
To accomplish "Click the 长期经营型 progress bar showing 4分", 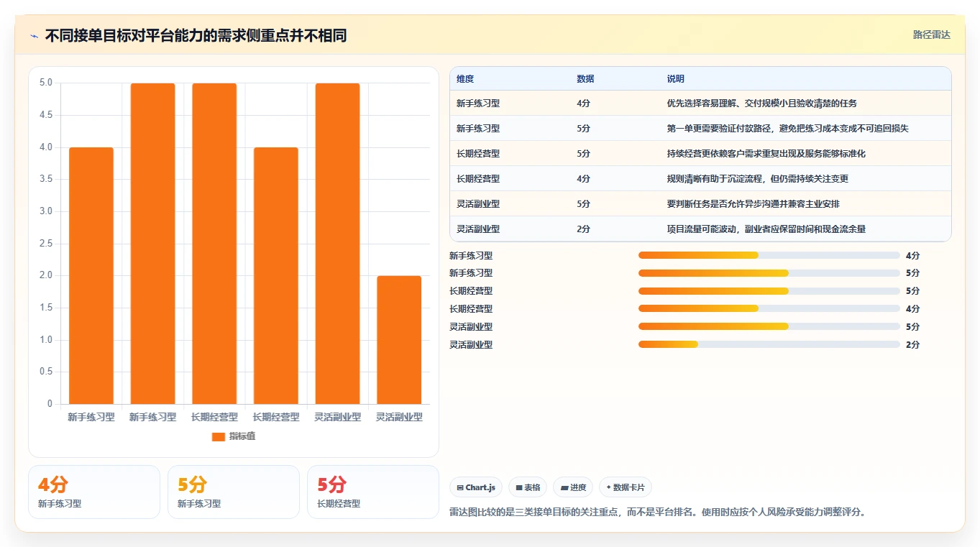I will pos(769,309).
